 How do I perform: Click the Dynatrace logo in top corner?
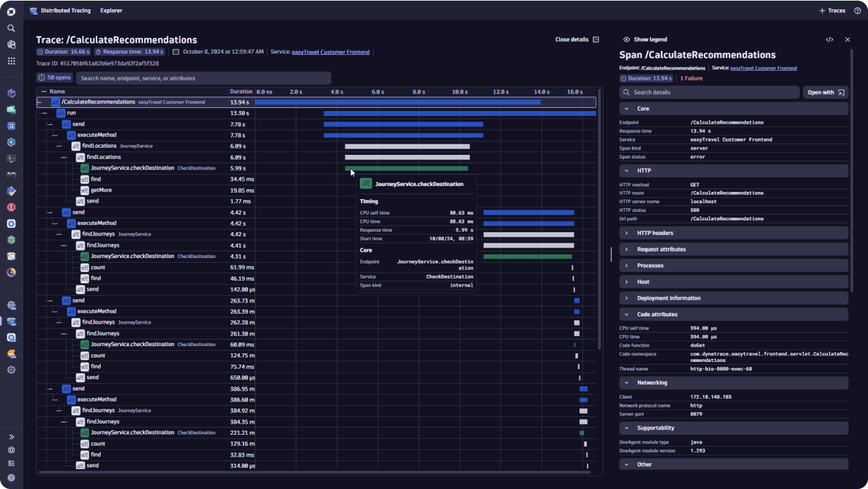click(x=11, y=11)
